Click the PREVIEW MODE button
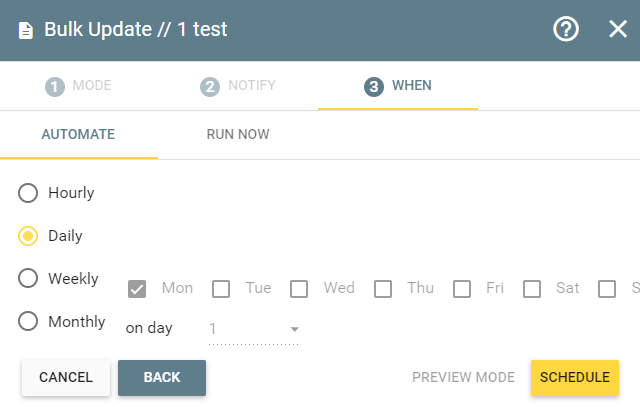The height and width of the screenshot is (407, 640). tap(463, 378)
